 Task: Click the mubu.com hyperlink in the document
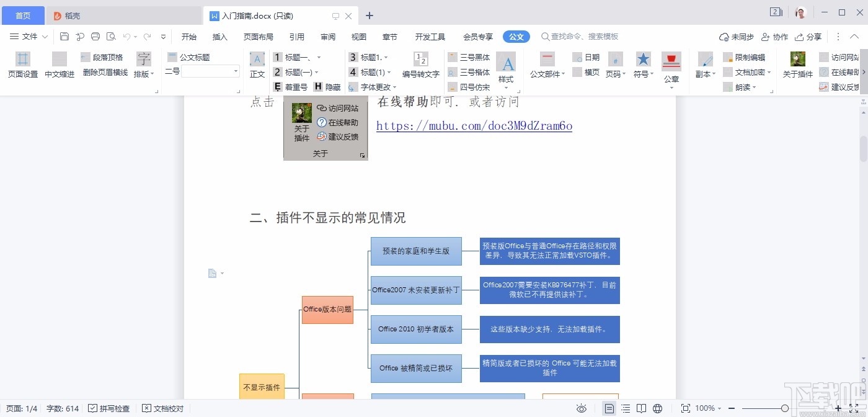tap(474, 126)
